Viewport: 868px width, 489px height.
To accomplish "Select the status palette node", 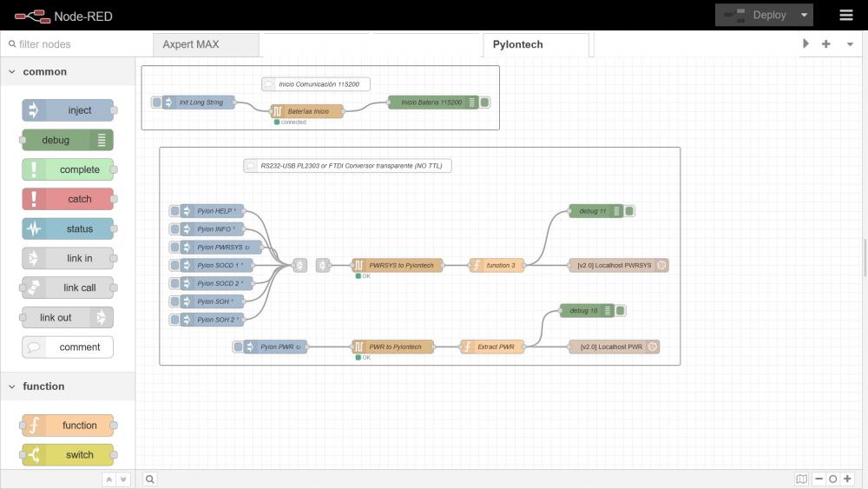I will [x=68, y=228].
